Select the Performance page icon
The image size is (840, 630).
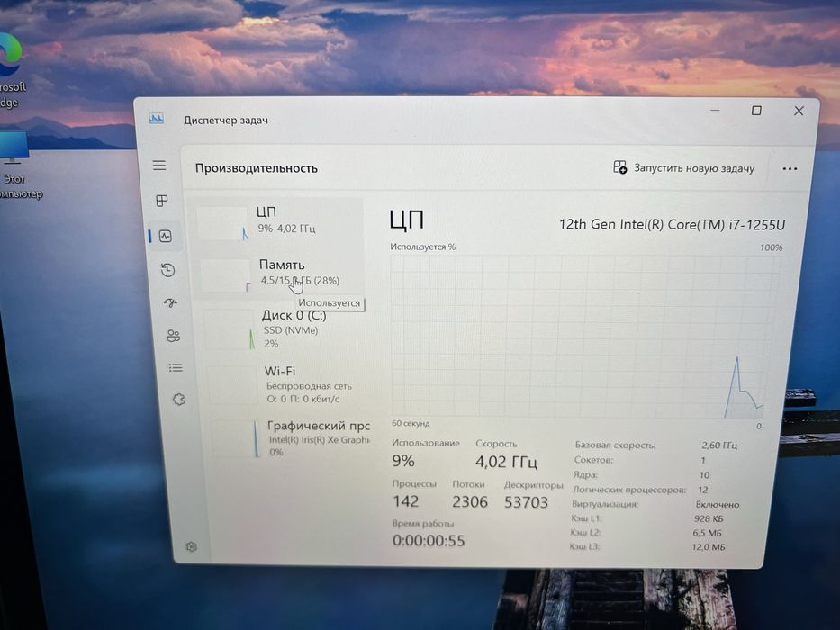(166, 236)
